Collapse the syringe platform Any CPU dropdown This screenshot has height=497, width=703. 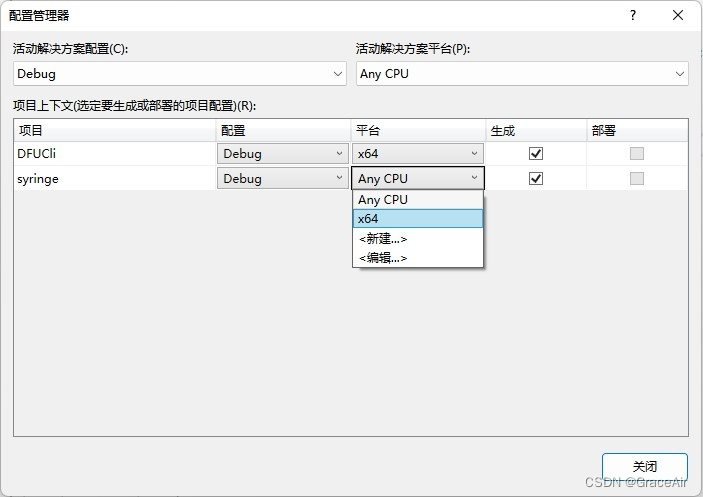418,178
